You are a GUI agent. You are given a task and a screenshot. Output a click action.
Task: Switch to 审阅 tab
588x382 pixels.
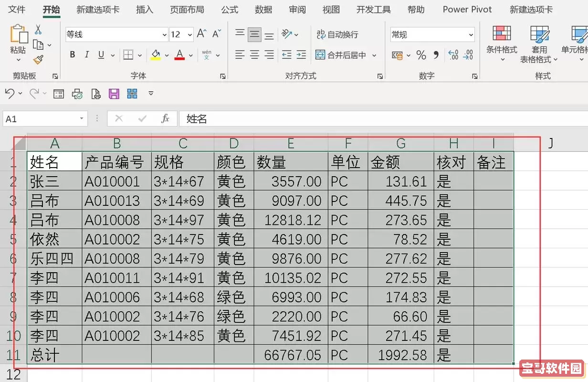coord(297,10)
